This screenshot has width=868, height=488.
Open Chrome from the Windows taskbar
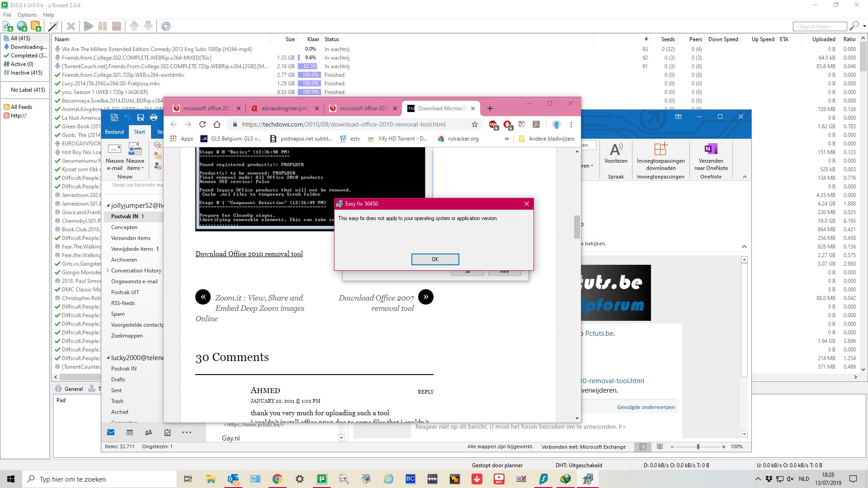click(x=278, y=479)
